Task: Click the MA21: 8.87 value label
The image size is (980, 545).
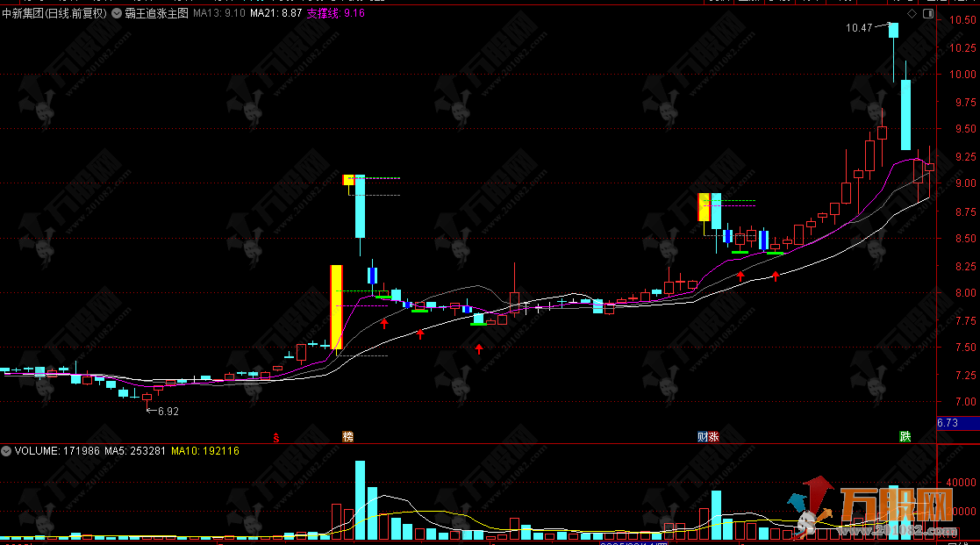Action: pos(275,13)
